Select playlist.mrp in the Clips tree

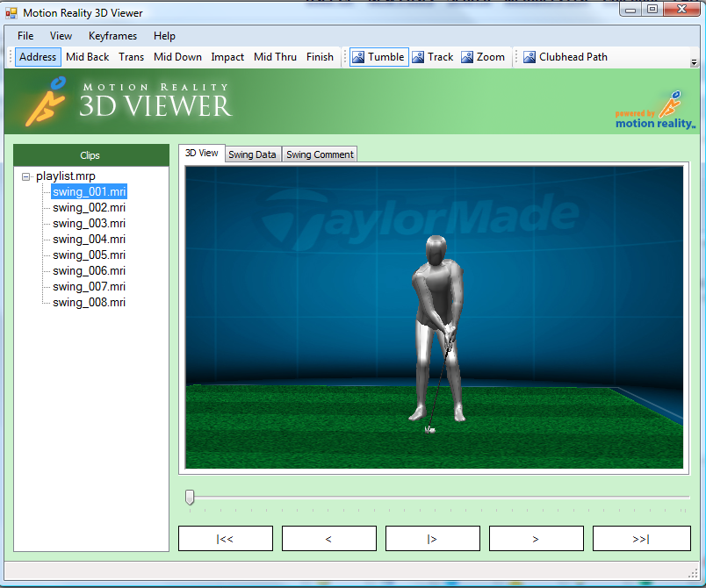tap(66, 176)
